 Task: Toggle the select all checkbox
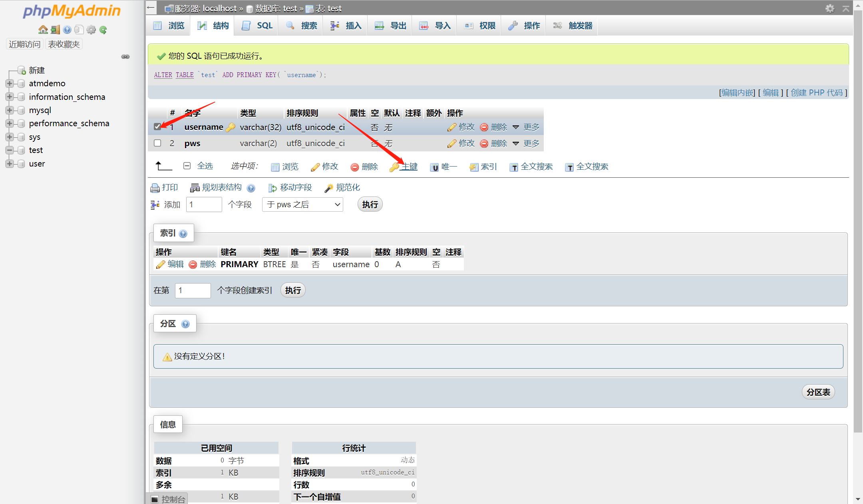point(187,166)
